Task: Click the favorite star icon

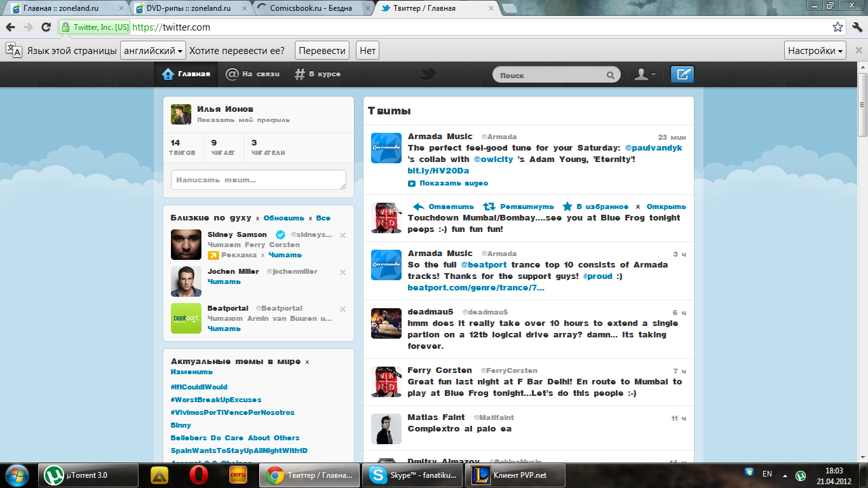Action: point(567,207)
